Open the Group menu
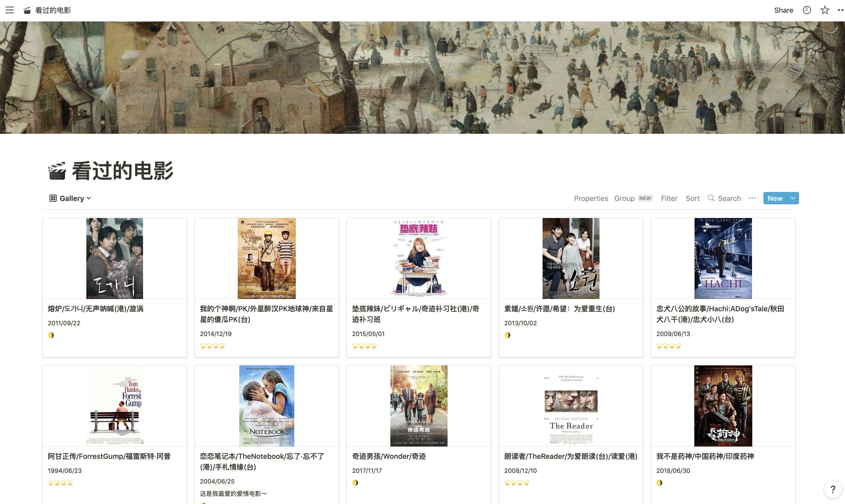The height and width of the screenshot is (504, 845). [624, 198]
